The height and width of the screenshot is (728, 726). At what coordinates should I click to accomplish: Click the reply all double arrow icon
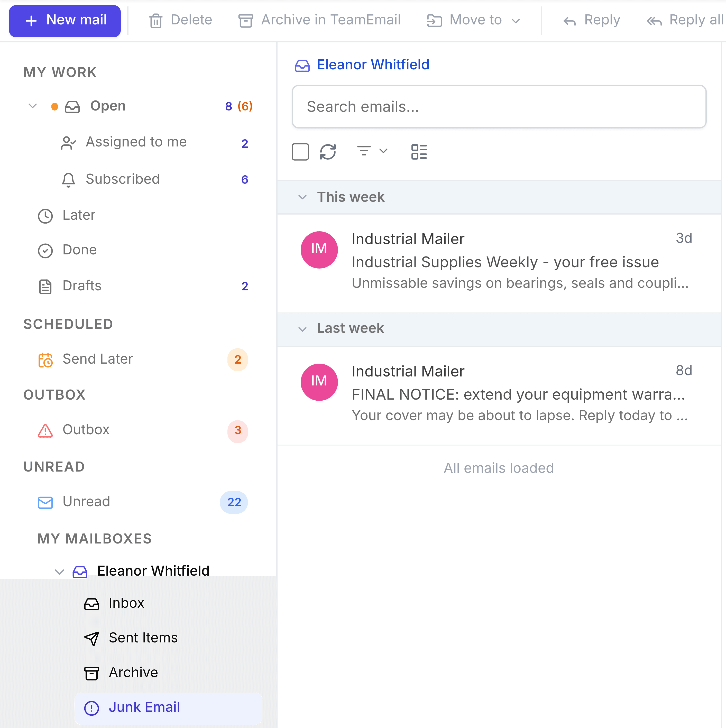(x=654, y=22)
